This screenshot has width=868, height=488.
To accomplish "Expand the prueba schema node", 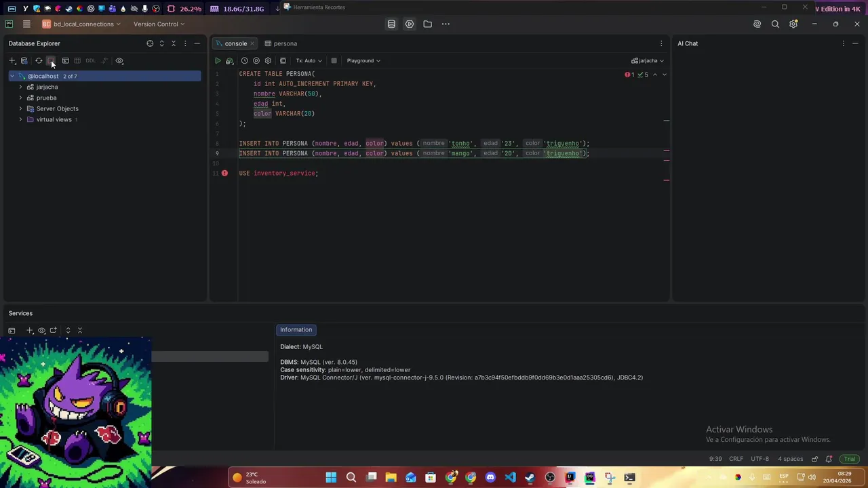I will click(20, 98).
